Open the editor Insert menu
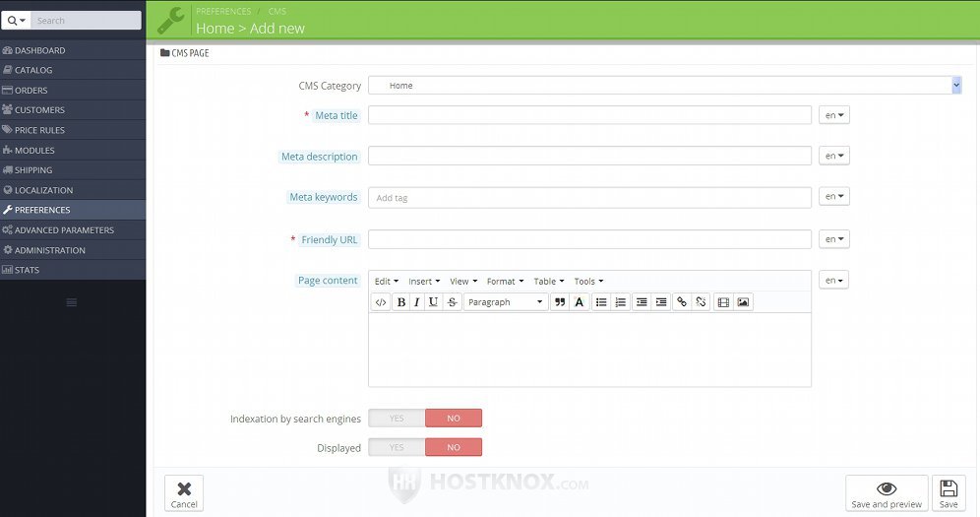Screen dimensions: 980x517 pos(424,282)
